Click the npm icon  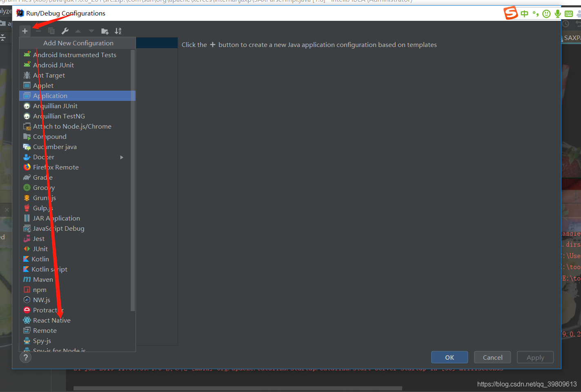point(27,290)
